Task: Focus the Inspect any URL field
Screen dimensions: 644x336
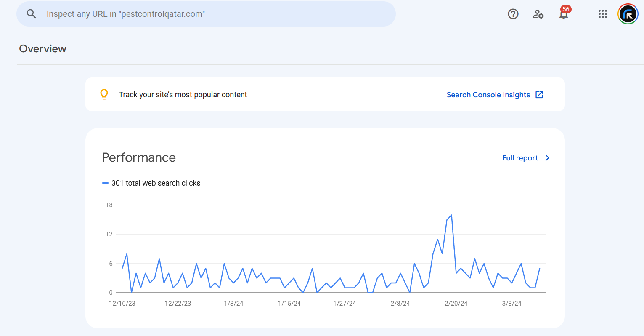Action: pyautogui.click(x=210, y=14)
